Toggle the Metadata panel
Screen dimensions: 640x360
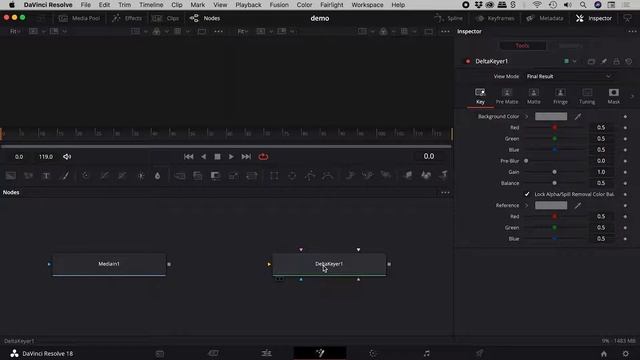tap(545, 18)
